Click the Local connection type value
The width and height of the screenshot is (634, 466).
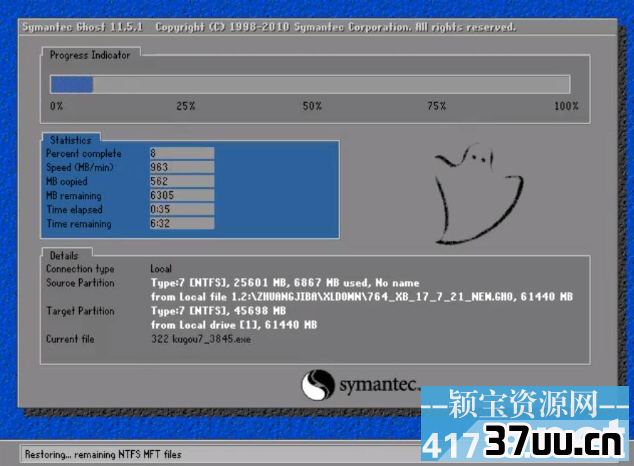click(x=161, y=269)
